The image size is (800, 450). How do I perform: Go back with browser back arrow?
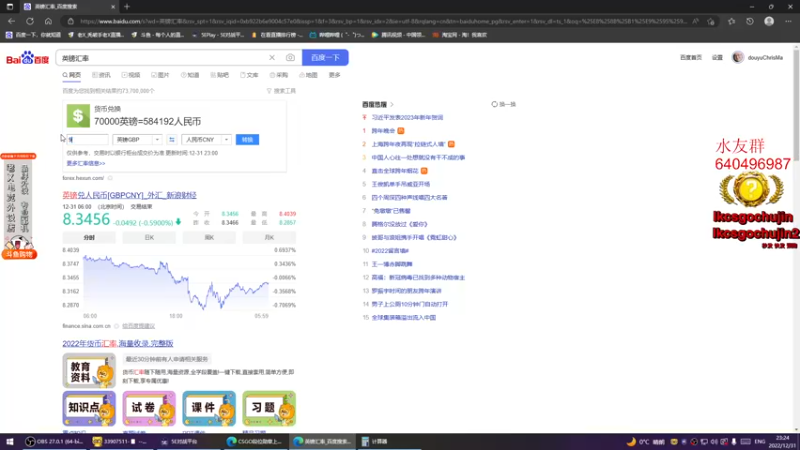[x=11, y=21]
